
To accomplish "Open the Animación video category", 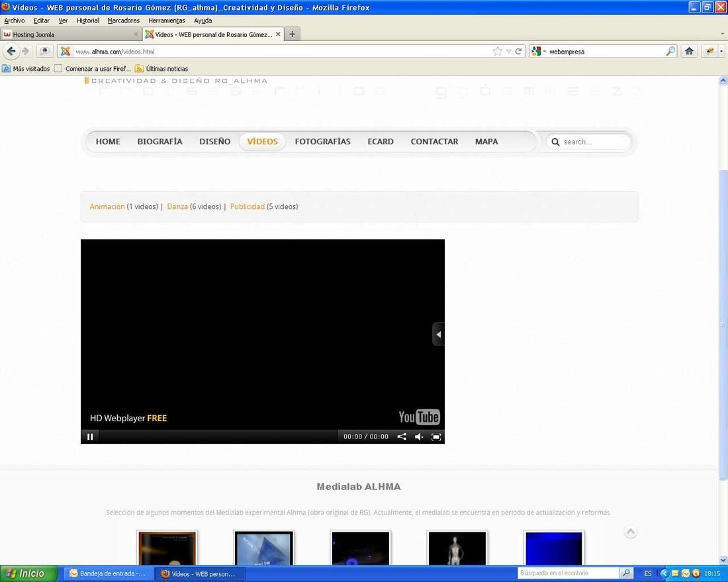I will coord(107,206).
